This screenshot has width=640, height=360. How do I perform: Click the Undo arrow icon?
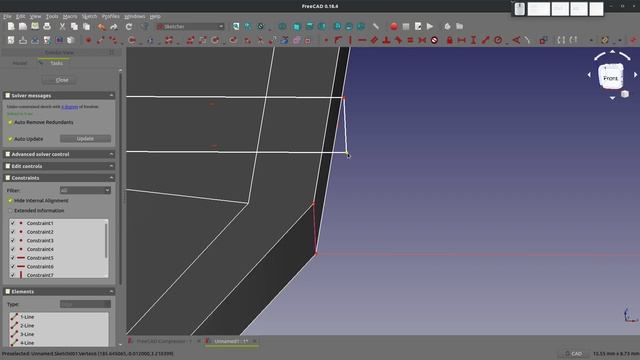point(102,27)
